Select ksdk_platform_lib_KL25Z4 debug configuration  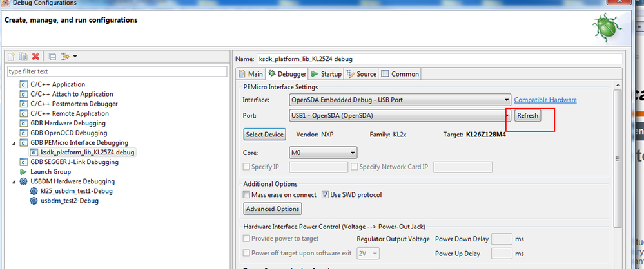tap(87, 152)
